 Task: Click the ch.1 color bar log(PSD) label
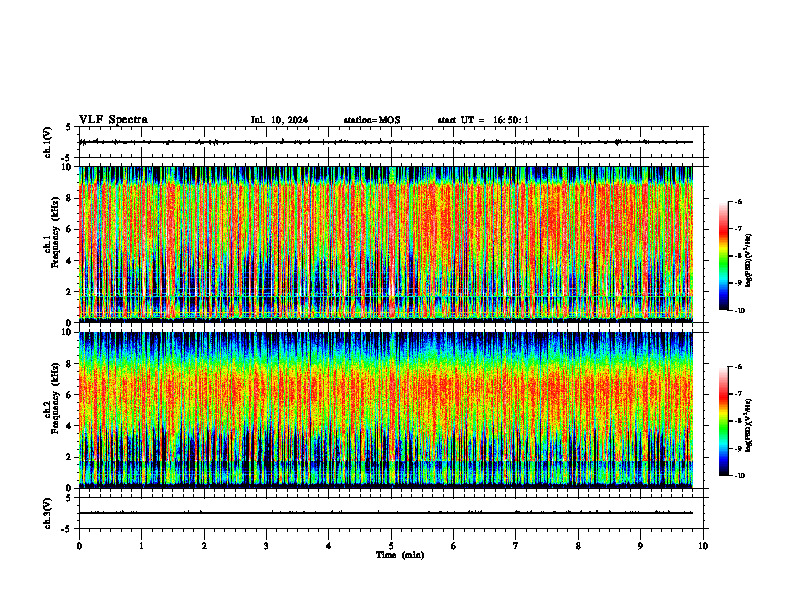(749, 261)
